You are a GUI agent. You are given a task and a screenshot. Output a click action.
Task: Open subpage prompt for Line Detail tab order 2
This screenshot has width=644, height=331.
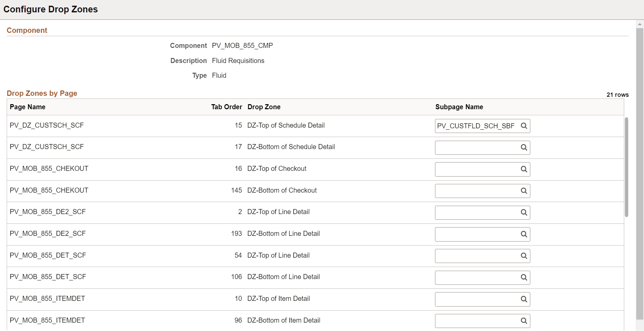[524, 212]
